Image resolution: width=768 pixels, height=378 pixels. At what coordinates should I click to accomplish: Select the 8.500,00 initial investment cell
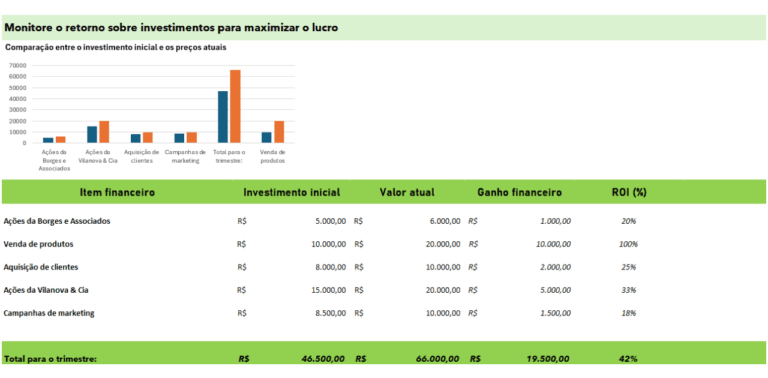pos(291,313)
